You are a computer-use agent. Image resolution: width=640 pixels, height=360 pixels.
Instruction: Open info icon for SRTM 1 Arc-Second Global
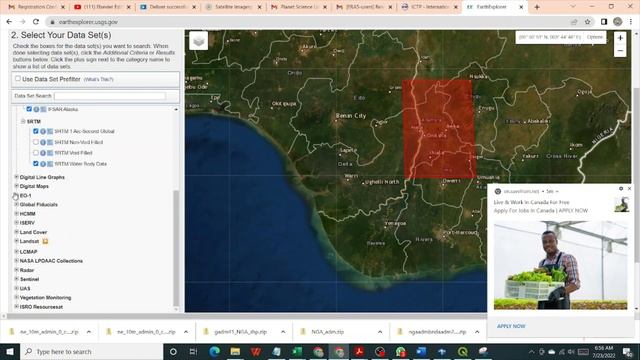click(43, 131)
